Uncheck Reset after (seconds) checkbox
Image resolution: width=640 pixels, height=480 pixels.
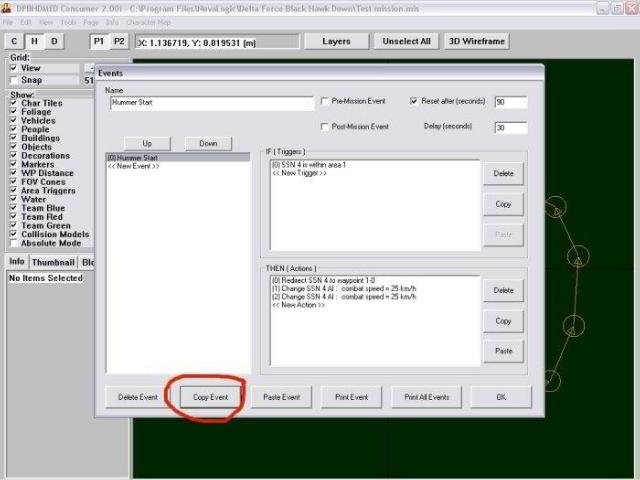pyautogui.click(x=415, y=102)
